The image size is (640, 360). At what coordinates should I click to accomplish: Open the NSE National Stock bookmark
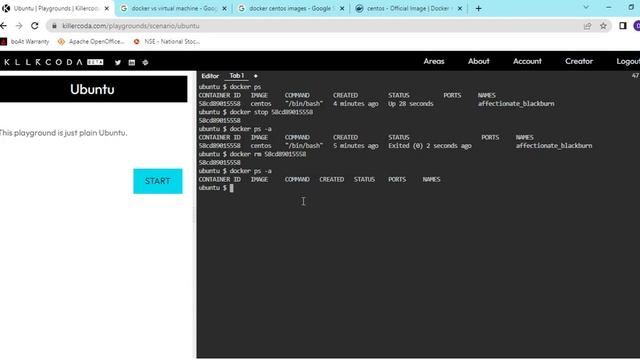(167, 42)
